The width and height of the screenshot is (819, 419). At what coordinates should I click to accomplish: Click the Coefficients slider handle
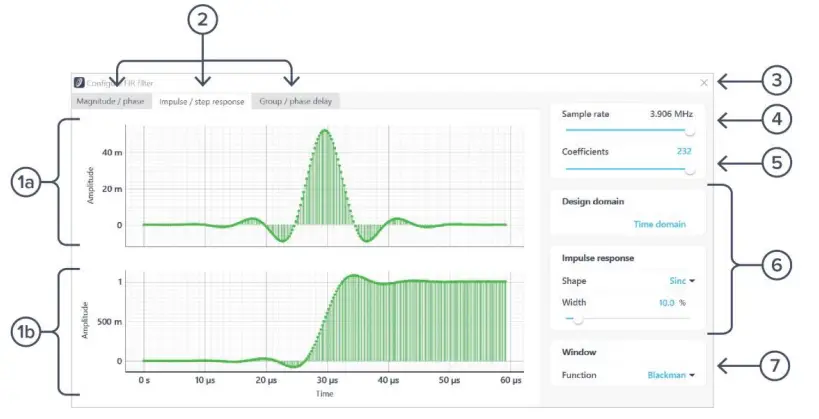[690, 170]
